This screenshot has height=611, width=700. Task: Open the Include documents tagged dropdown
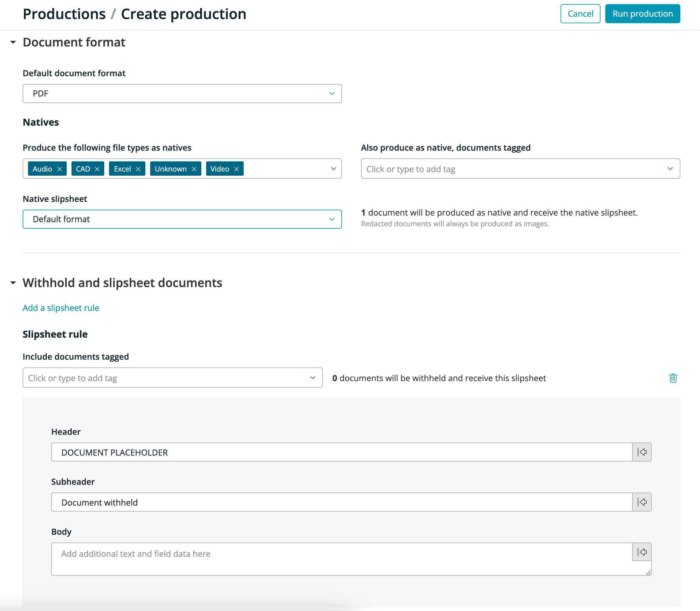172,378
